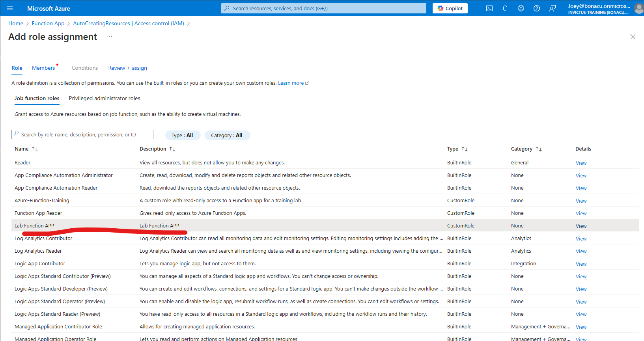View details for Log Analytics Reader
This screenshot has width=644, height=341.
[x=581, y=251]
